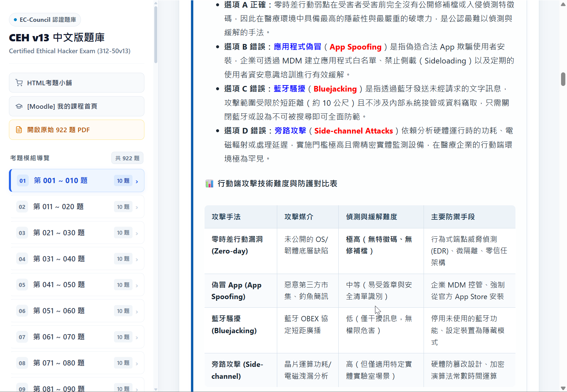Click the 零時差行動漏洞 (Zero-day) table cell
Image resolution: width=567 pixels, height=392 pixels.
click(241, 251)
